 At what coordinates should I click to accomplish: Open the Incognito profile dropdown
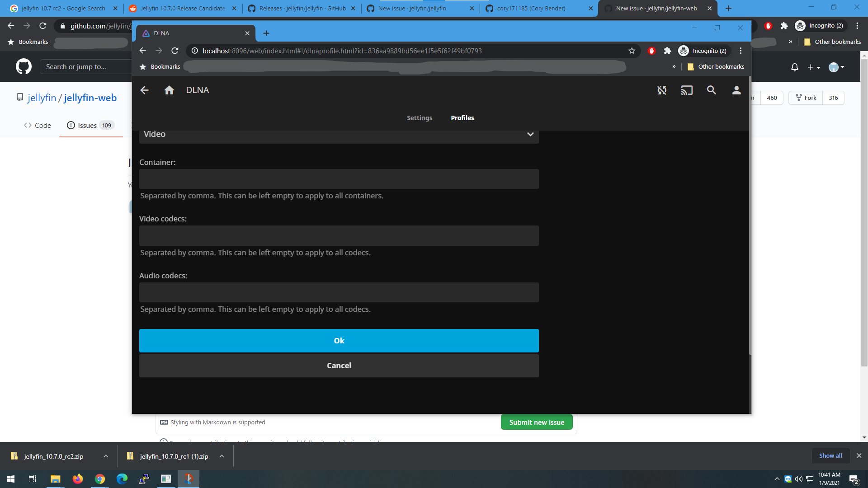point(703,51)
